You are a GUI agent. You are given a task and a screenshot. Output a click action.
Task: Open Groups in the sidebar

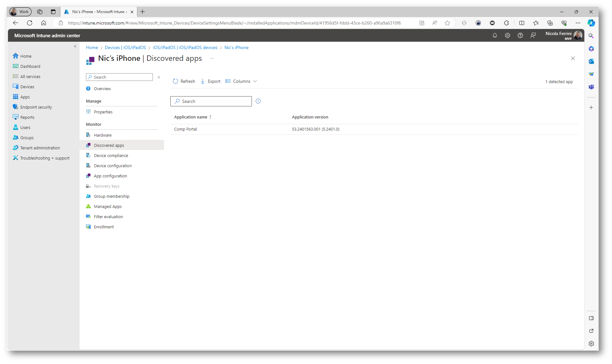(x=23, y=138)
